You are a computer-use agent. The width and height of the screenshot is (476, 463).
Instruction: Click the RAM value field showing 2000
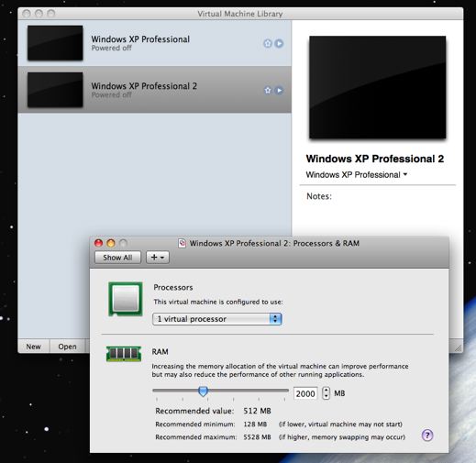click(x=305, y=393)
